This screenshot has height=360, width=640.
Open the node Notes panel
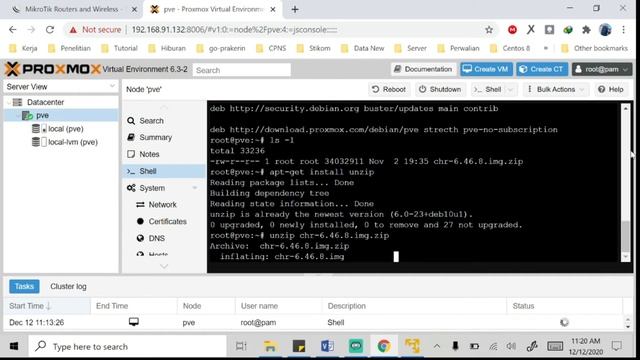149,154
